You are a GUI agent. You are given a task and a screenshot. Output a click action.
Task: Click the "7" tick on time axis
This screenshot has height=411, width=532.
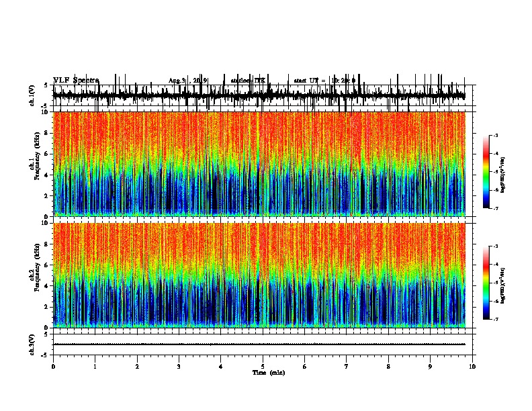point(347,367)
